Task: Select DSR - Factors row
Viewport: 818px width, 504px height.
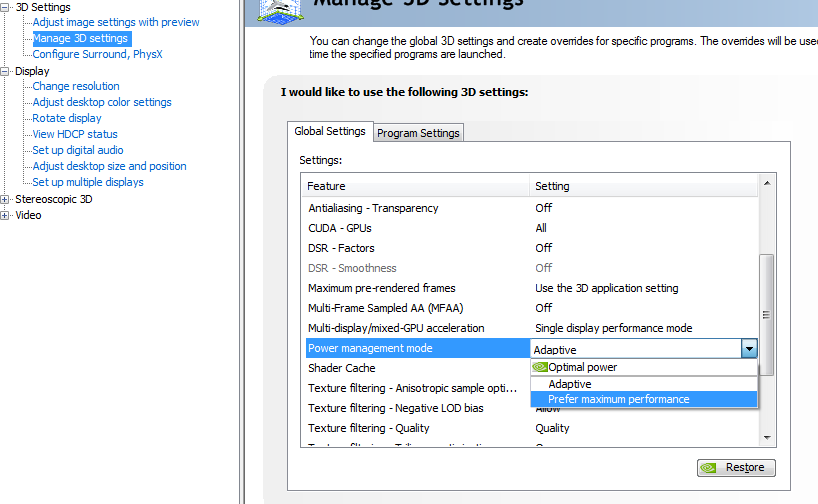Action: (532, 248)
